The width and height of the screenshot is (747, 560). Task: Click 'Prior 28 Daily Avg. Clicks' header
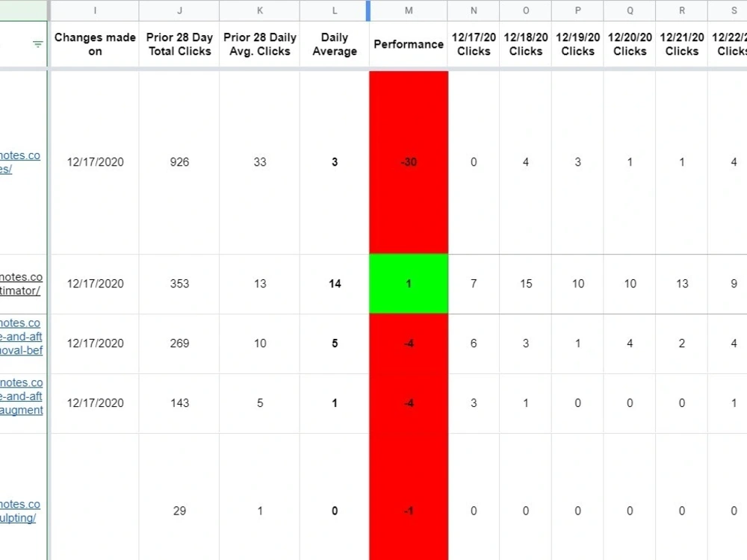tap(260, 44)
